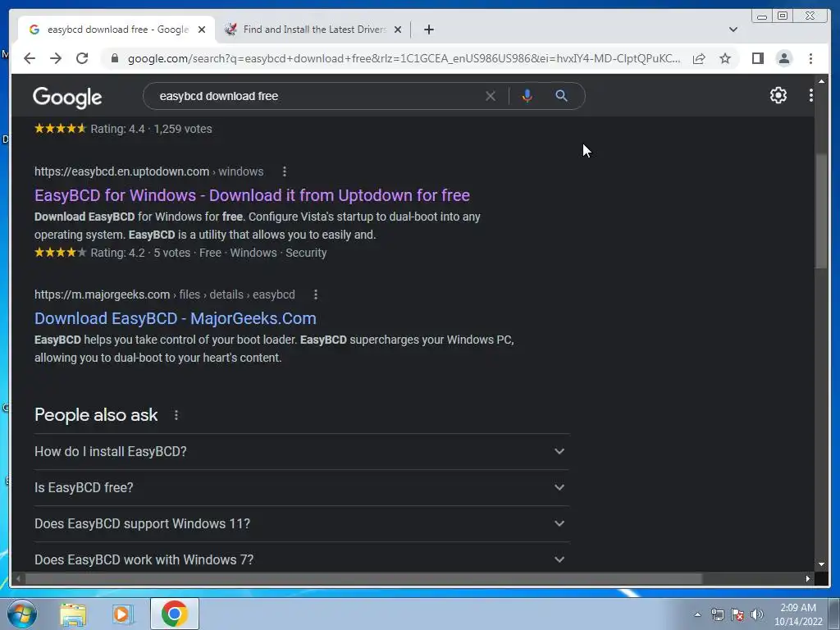Click the 'Rating: 4.4 · 1,259 votes' text
Screen dimensions: 840x630
tap(151, 129)
